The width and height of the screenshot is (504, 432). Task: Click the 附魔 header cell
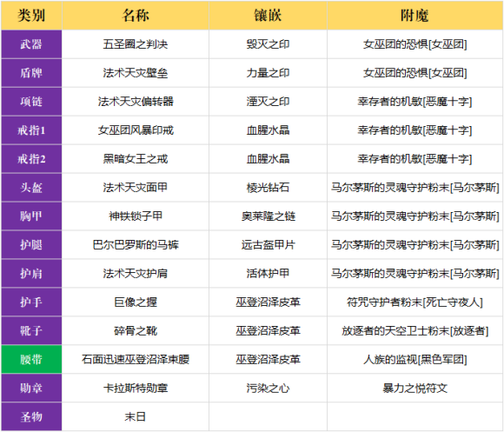(414, 15)
